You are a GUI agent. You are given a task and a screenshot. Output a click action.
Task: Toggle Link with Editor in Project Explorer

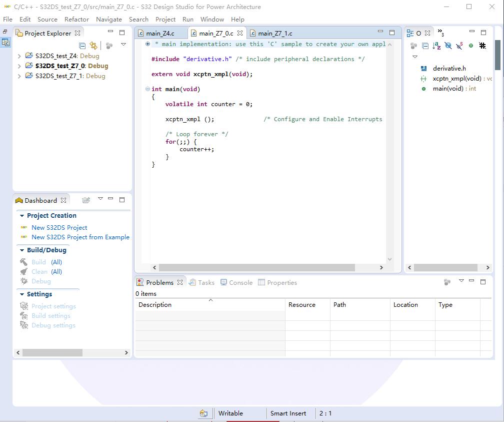click(x=93, y=46)
